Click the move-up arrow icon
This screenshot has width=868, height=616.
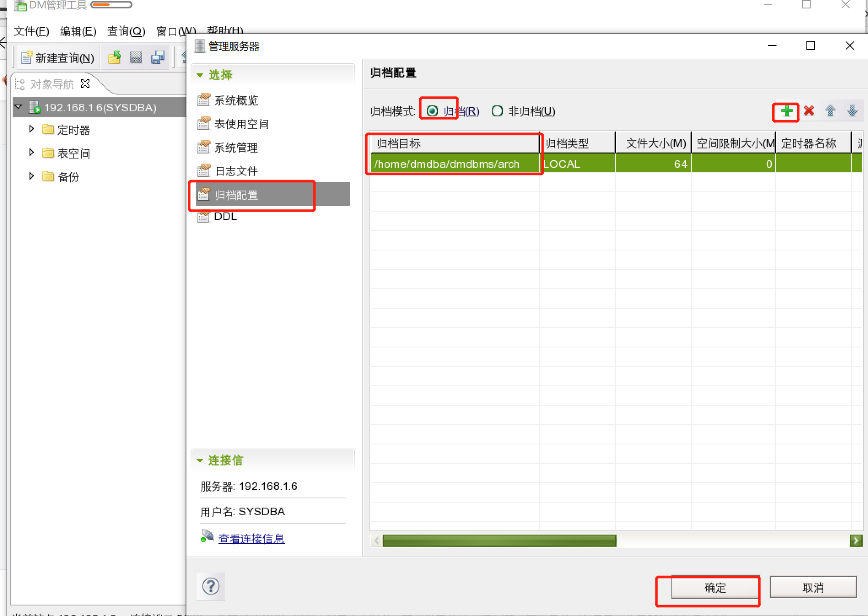pyautogui.click(x=830, y=111)
